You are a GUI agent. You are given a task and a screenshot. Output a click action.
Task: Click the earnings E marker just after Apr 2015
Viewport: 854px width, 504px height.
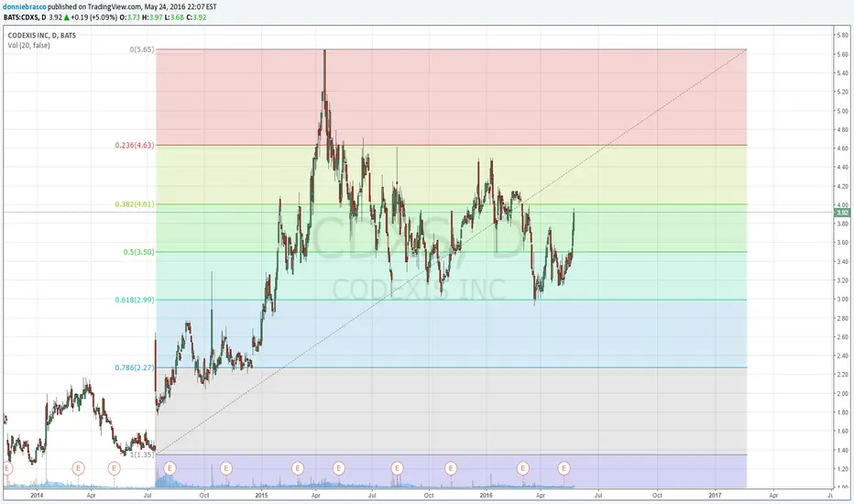click(339, 467)
